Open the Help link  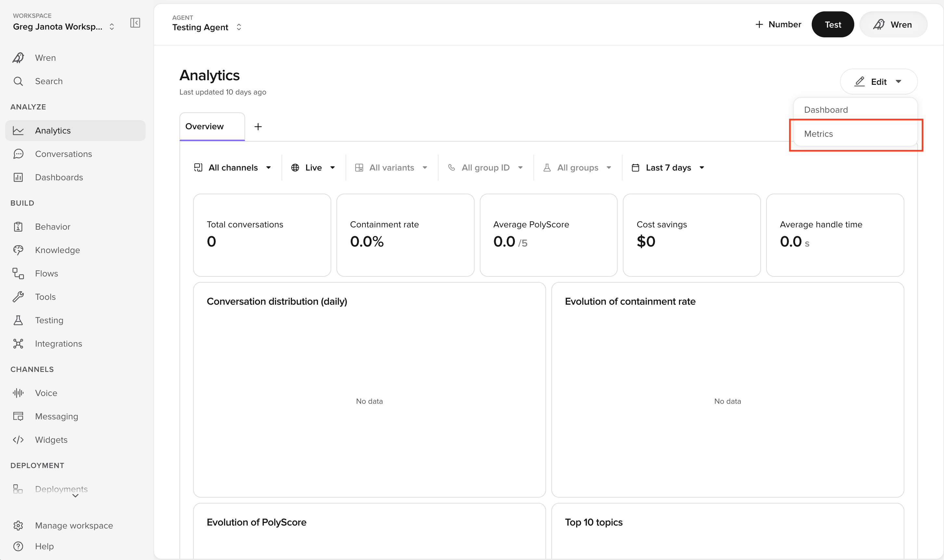coord(75,546)
